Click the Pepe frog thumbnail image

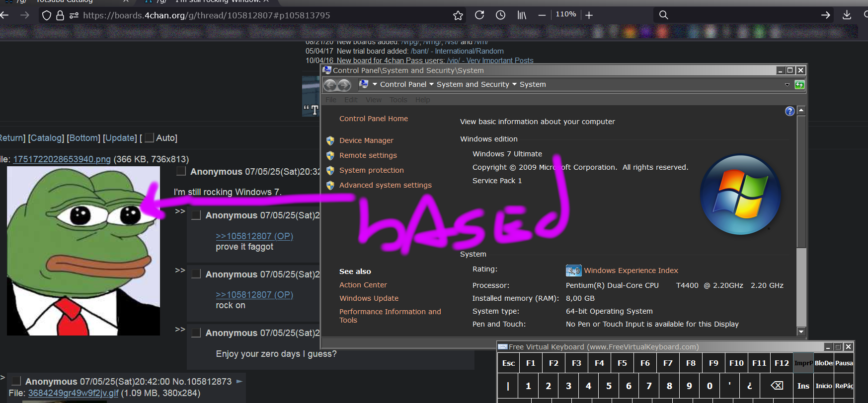pos(83,251)
